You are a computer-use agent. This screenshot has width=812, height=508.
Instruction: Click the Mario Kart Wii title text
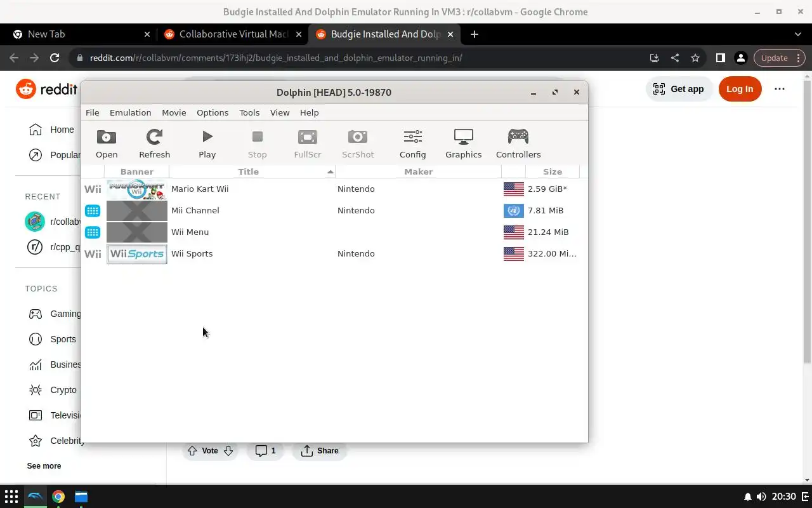[x=200, y=189]
